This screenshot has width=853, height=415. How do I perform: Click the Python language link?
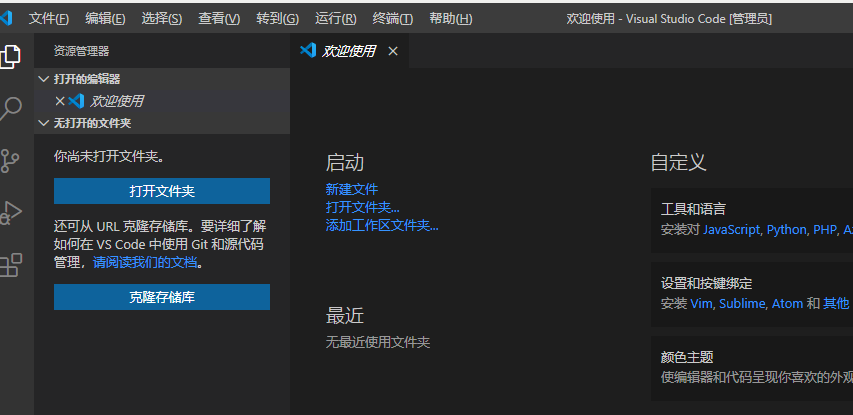pos(786,230)
